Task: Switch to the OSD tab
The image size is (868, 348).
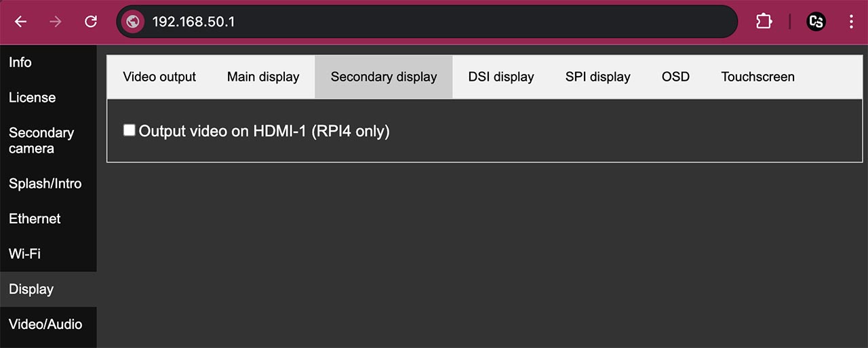Action: [x=675, y=77]
